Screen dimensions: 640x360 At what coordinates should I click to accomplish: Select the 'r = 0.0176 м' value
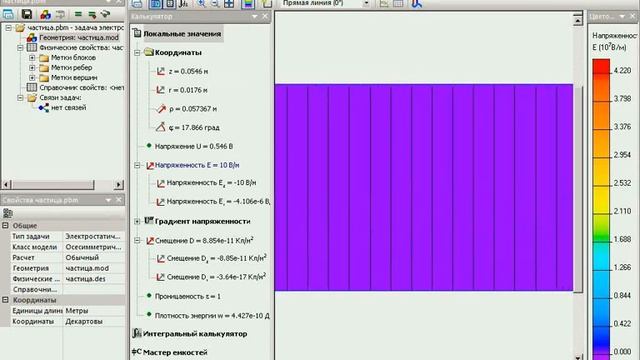[x=188, y=90]
